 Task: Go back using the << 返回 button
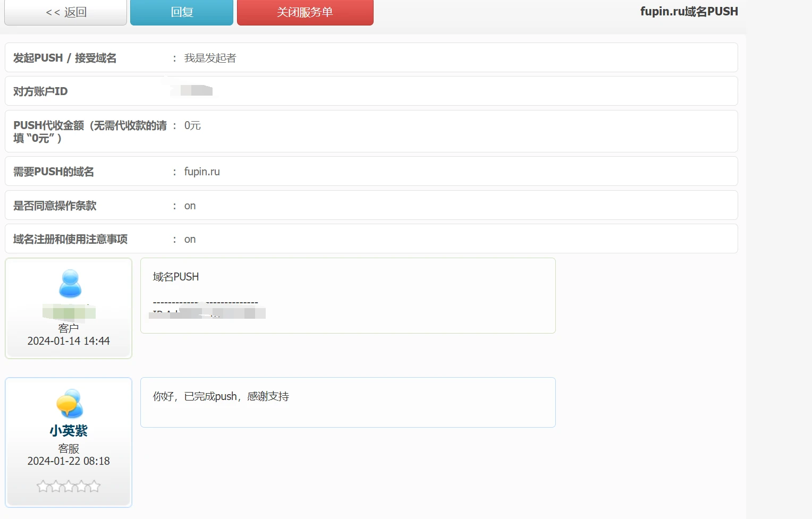pos(65,12)
